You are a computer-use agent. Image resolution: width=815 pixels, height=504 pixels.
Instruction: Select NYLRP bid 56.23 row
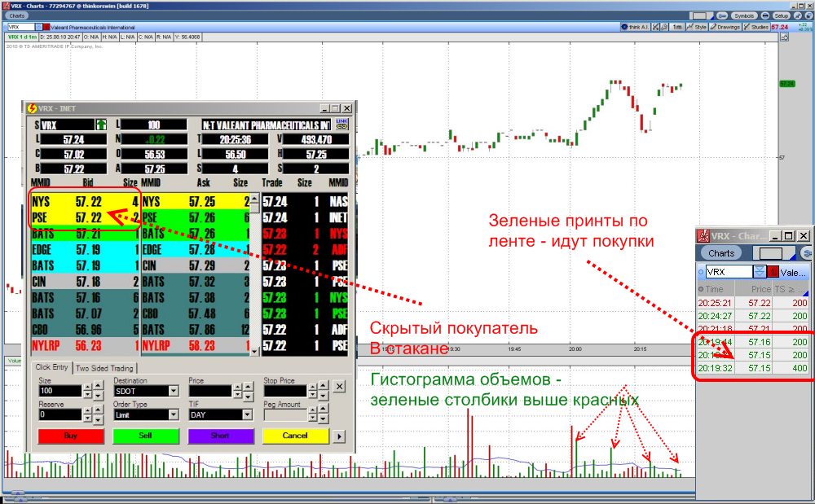85,346
